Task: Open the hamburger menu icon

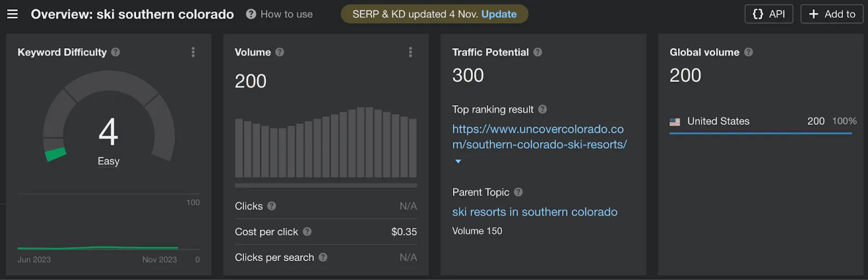Action: click(12, 14)
